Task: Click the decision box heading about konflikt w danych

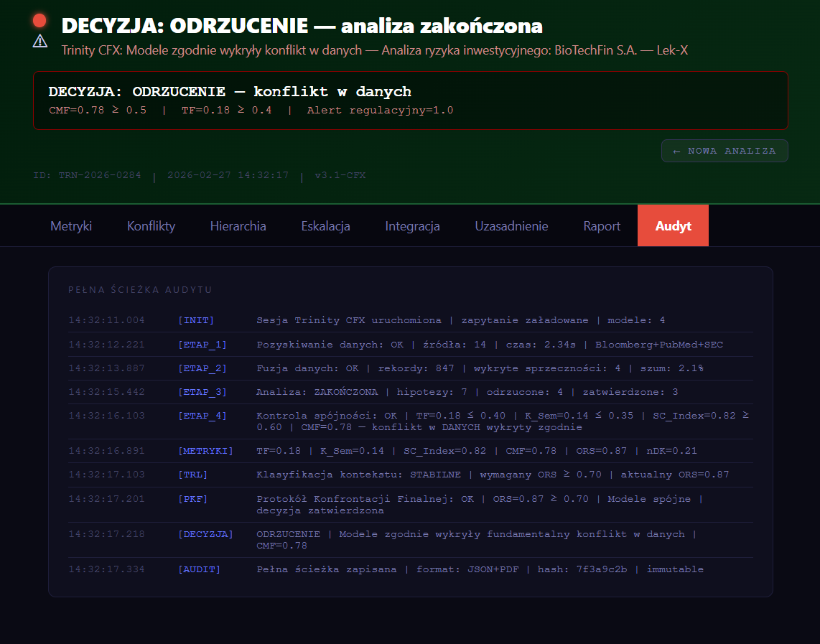Action: (230, 92)
